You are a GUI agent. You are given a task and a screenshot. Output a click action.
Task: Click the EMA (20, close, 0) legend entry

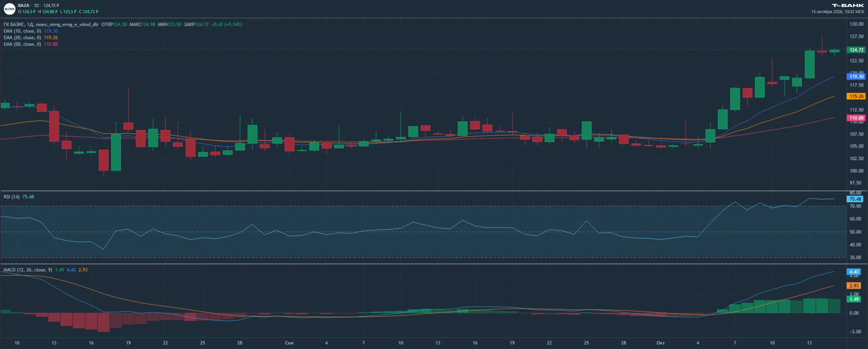[22, 37]
